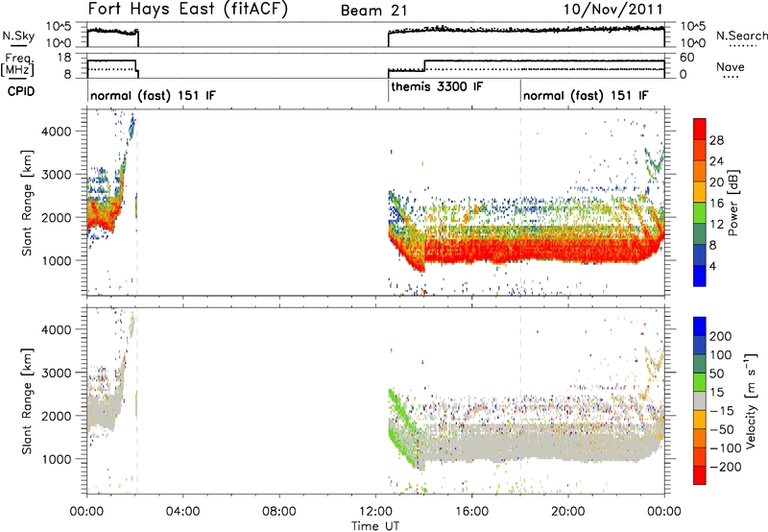
Task: Click the gray segment of the Velocity color bar
Action: click(700, 400)
